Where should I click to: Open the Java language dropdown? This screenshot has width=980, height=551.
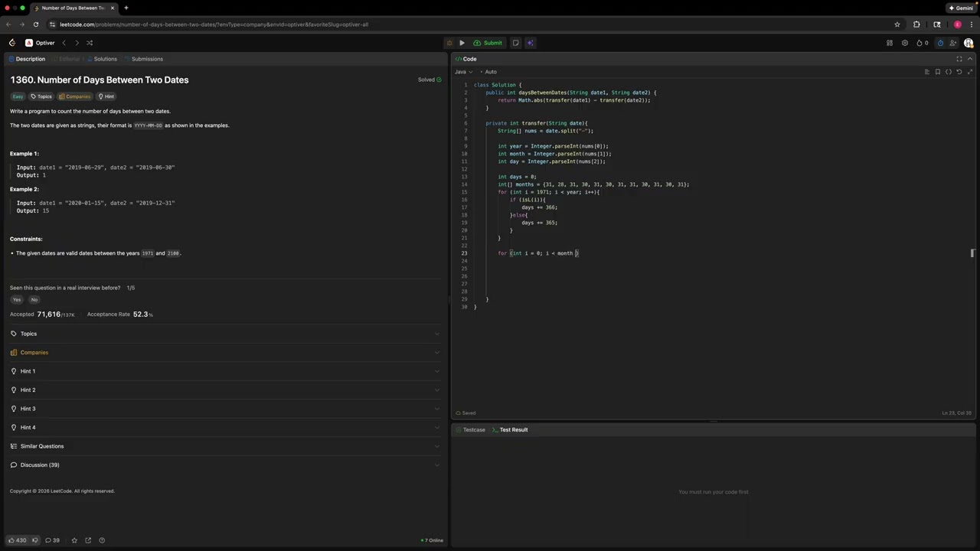[x=463, y=72]
